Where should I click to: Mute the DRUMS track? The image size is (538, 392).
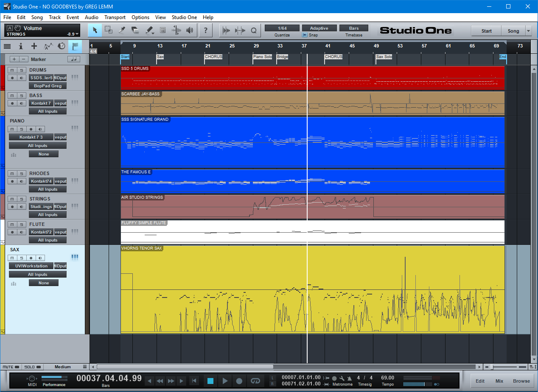click(x=13, y=70)
